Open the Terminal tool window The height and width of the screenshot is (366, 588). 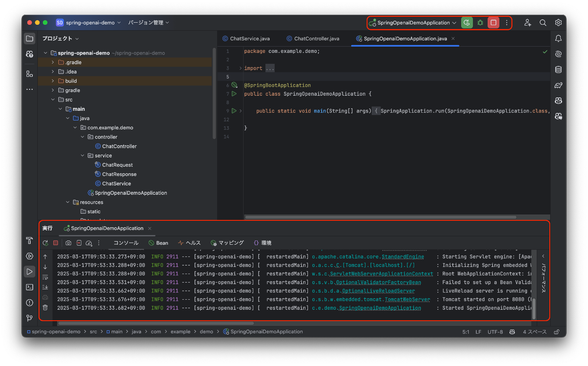[29, 287]
